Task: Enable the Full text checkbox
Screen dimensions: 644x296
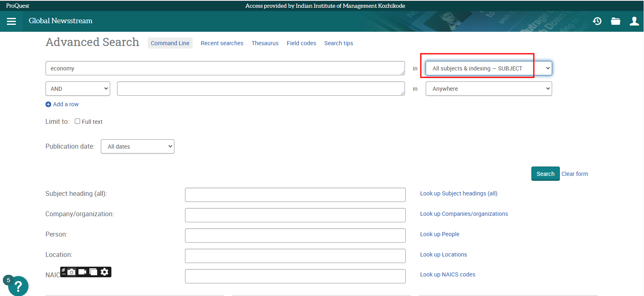Action: pyautogui.click(x=77, y=121)
